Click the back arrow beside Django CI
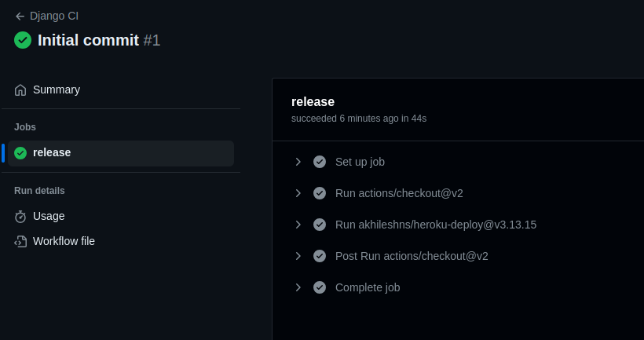Viewport: 644px width, 340px height. pos(20,16)
